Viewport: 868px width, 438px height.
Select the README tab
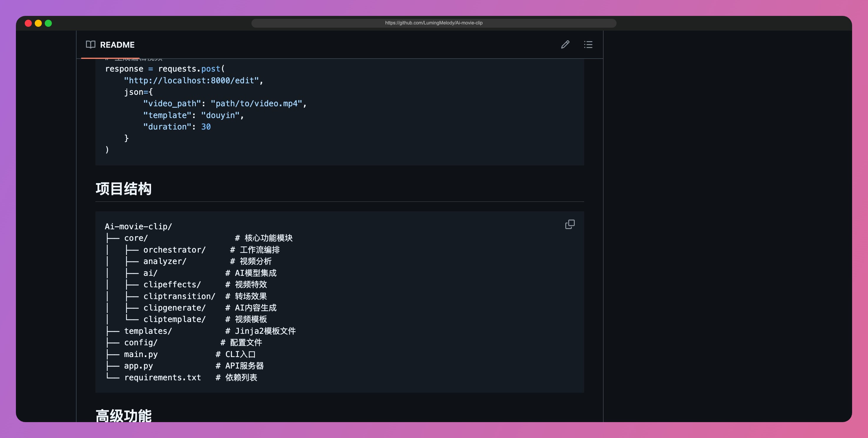(110, 44)
